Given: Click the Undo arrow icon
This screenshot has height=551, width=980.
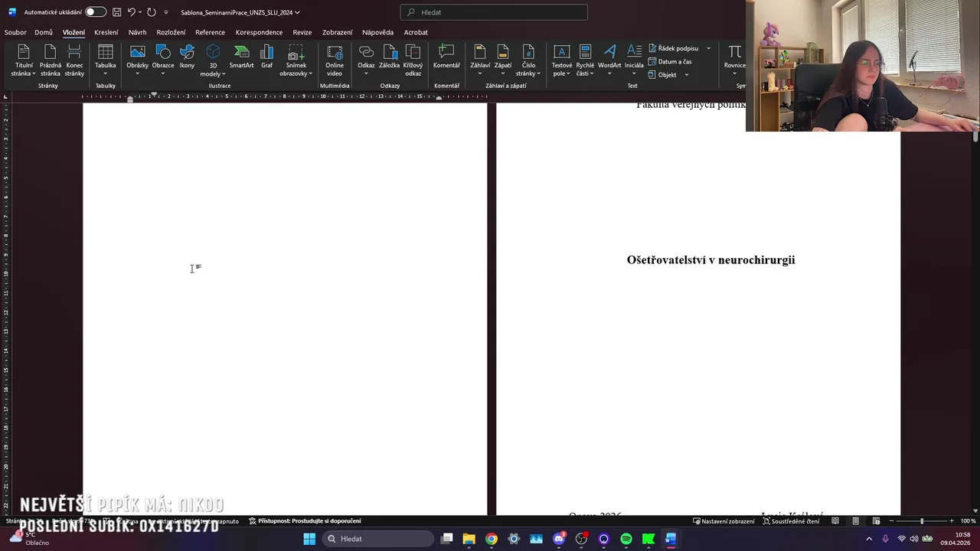Looking at the screenshot, I should (132, 12).
